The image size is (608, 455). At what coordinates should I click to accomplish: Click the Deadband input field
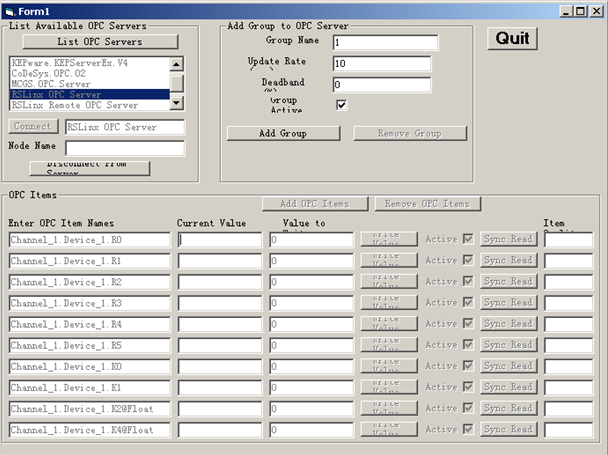[381, 85]
